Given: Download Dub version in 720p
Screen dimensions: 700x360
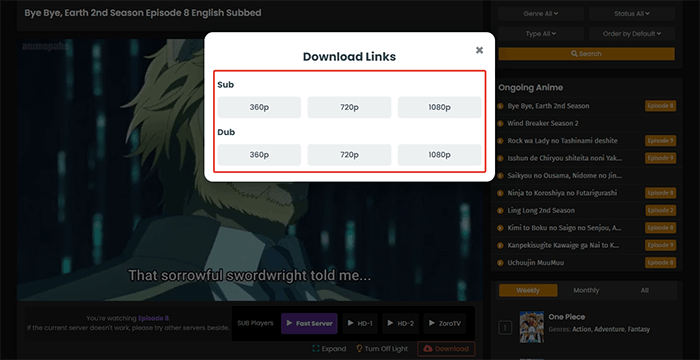Looking at the screenshot, I should click(x=349, y=155).
